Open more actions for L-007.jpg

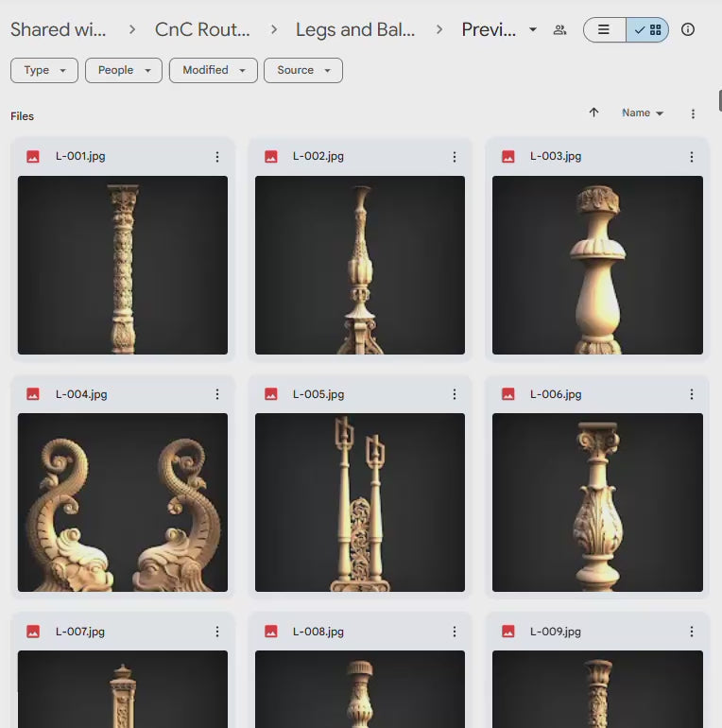tap(217, 632)
